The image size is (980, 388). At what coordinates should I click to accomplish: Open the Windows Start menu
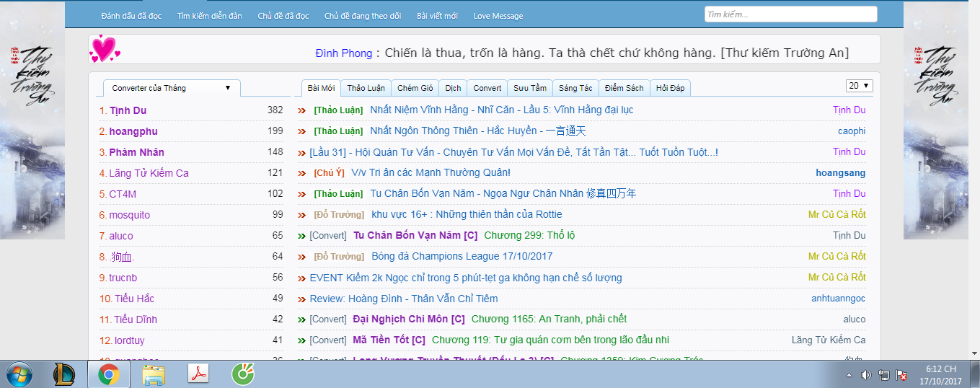pyautogui.click(x=18, y=374)
